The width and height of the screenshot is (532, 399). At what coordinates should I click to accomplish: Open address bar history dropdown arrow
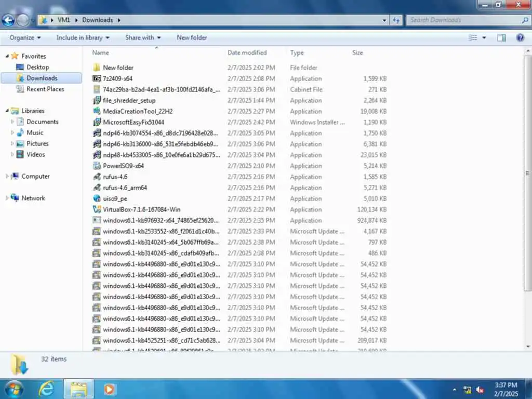point(384,20)
